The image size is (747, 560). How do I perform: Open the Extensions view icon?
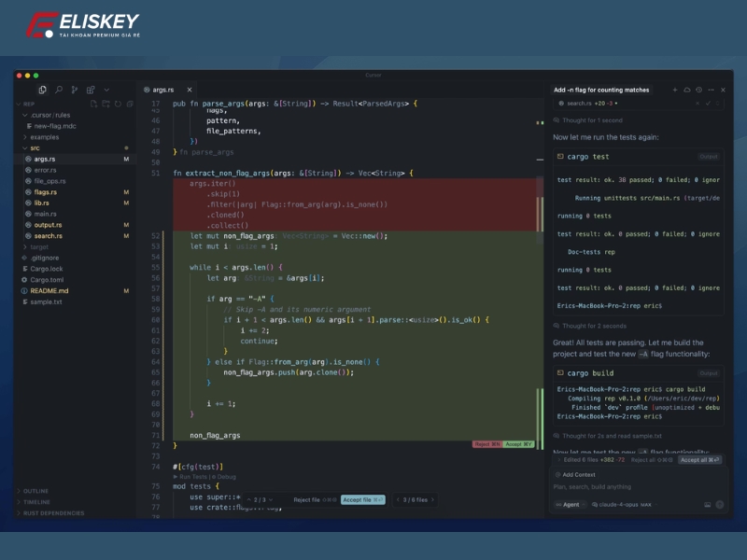pyautogui.click(x=91, y=90)
